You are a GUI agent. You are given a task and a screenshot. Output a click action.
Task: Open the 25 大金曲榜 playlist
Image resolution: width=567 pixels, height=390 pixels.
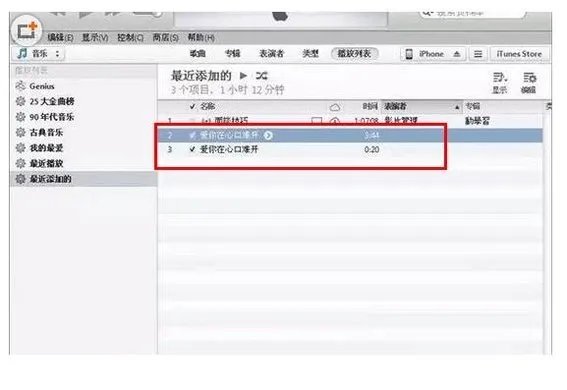(x=52, y=102)
